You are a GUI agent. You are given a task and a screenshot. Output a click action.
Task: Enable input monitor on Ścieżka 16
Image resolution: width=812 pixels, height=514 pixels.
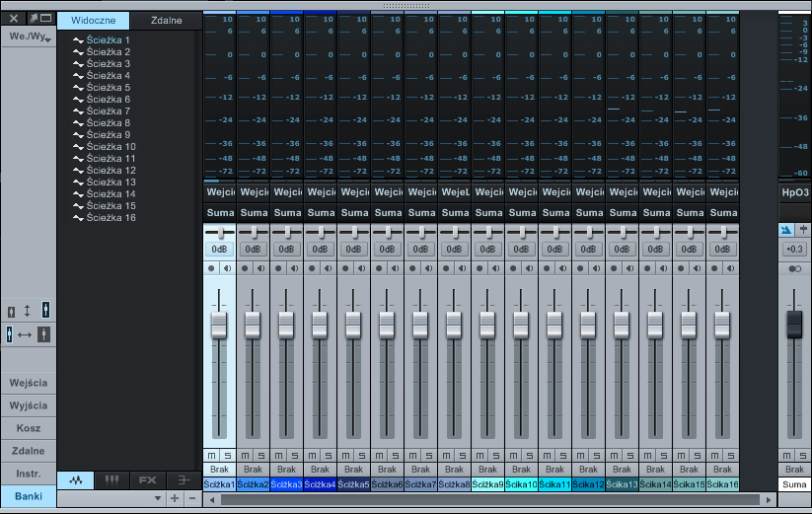coord(730,268)
